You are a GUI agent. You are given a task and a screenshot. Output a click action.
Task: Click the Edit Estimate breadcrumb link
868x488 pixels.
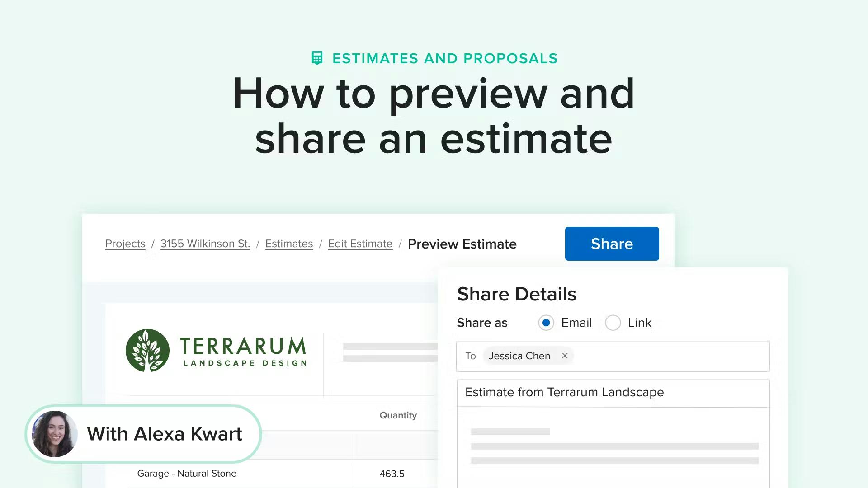360,243
